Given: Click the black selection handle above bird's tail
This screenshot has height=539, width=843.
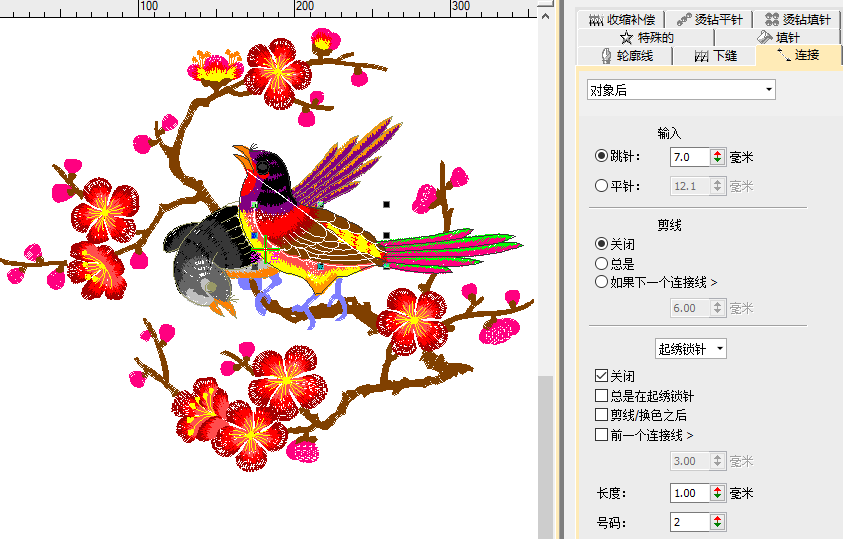Looking at the screenshot, I should click(x=386, y=204).
